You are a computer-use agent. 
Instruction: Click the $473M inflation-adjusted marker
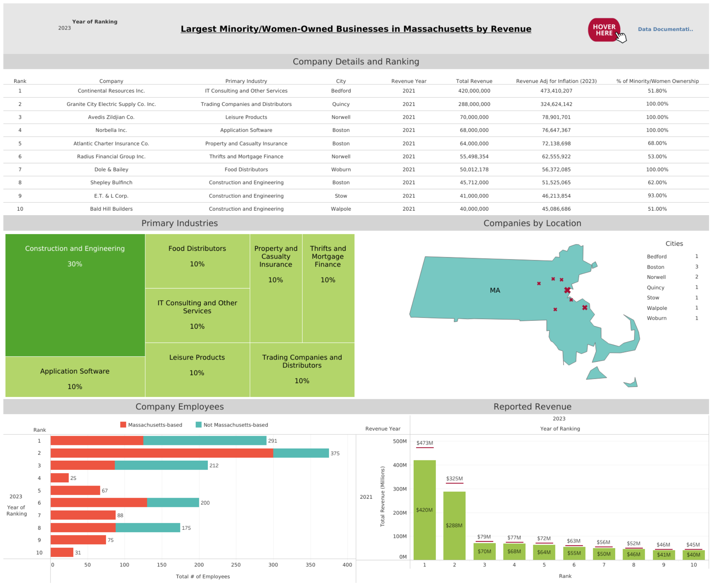click(424, 447)
